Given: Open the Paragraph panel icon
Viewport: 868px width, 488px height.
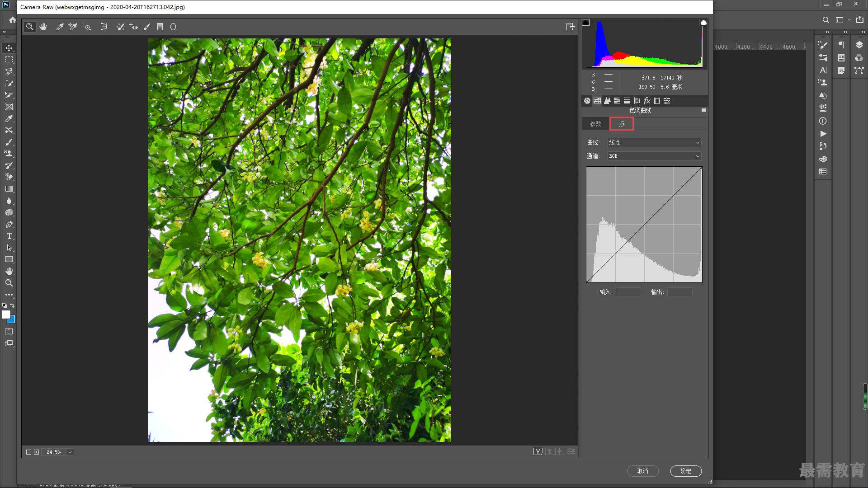Looking at the screenshot, I should pyautogui.click(x=841, y=45).
